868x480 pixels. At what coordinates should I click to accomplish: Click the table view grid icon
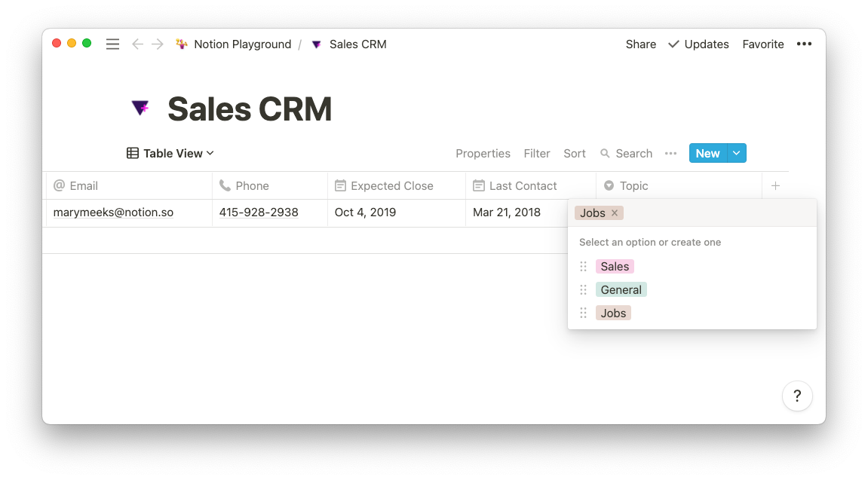point(132,153)
